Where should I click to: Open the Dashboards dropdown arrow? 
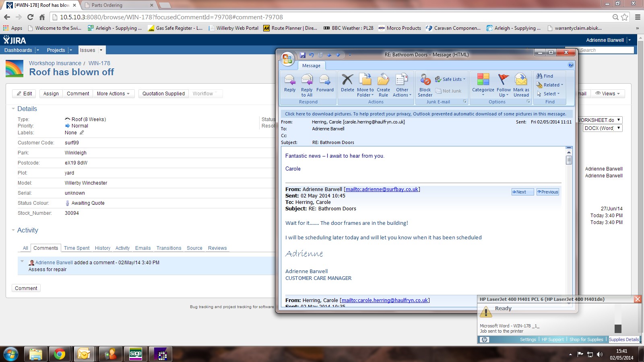37,50
